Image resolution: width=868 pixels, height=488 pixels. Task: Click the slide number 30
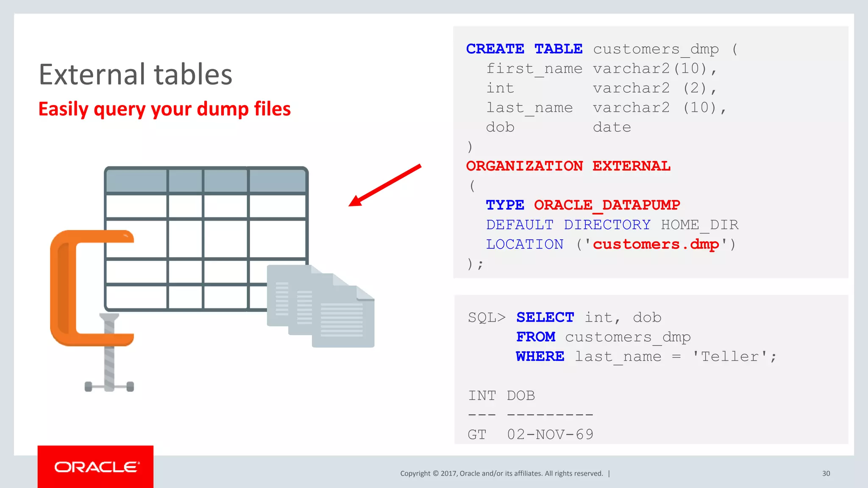826,474
